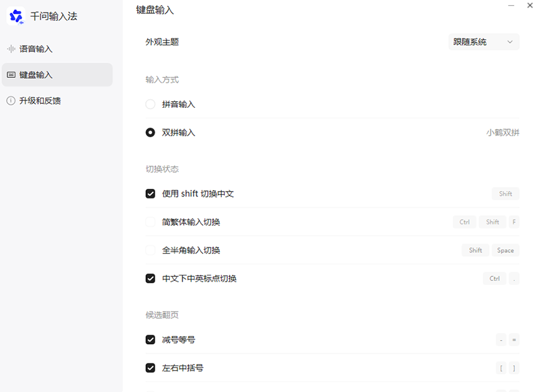
Task: Click the info icon beside 升级和反馈
Action: [11, 100]
